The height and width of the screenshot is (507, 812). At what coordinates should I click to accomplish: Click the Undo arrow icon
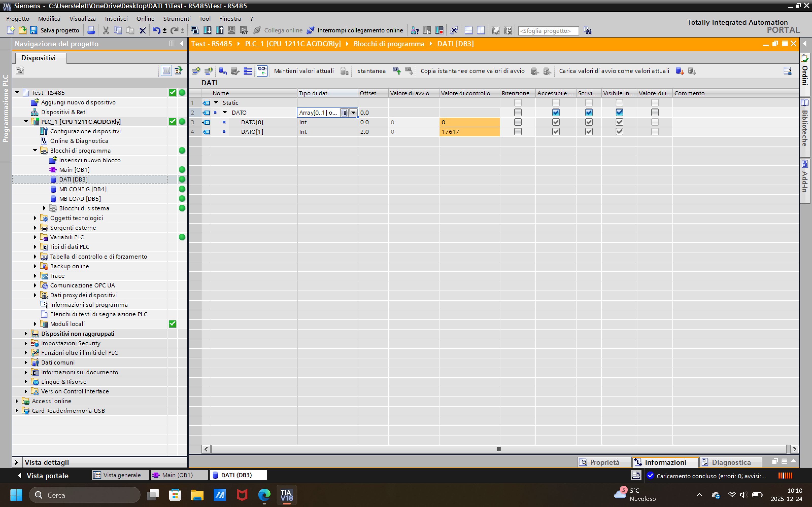click(x=156, y=30)
